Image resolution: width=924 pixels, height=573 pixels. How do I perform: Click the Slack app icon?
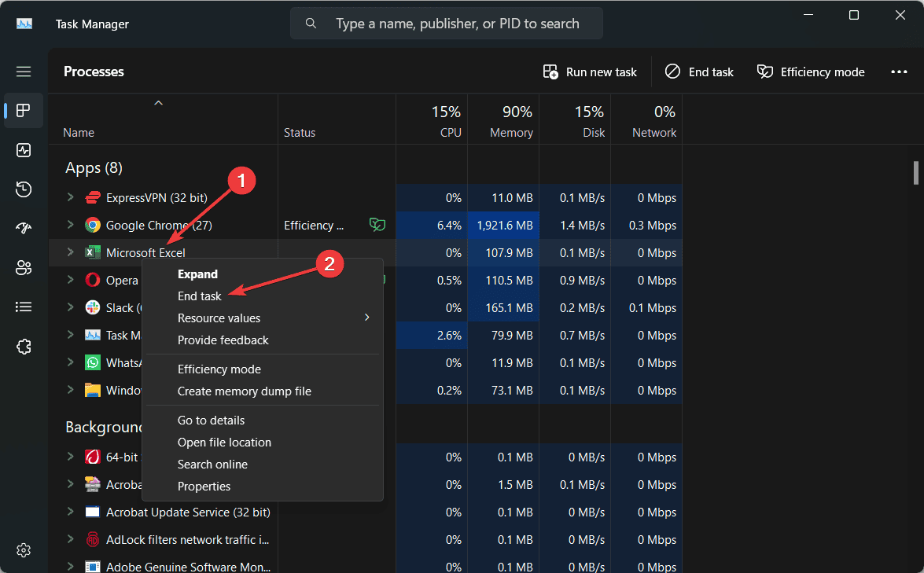click(93, 307)
